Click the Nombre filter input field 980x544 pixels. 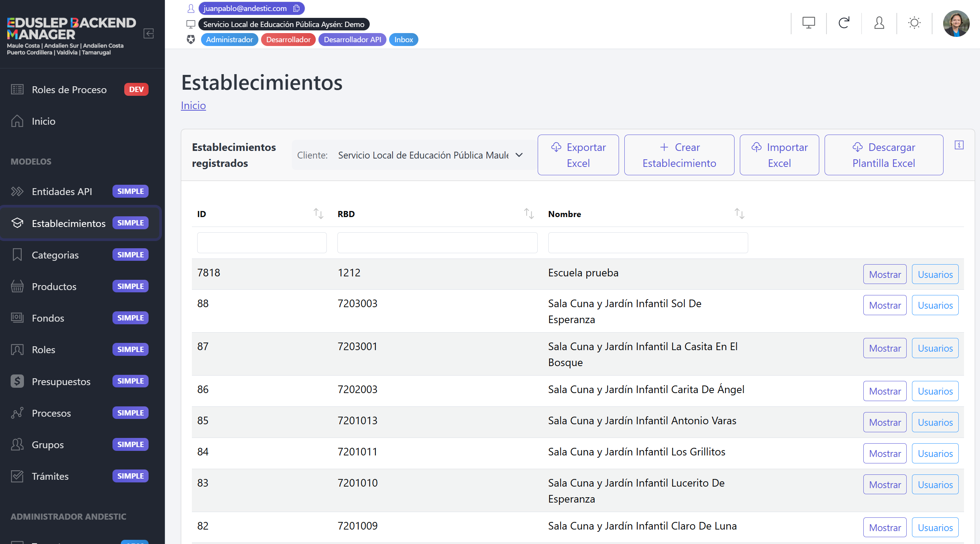tap(648, 243)
